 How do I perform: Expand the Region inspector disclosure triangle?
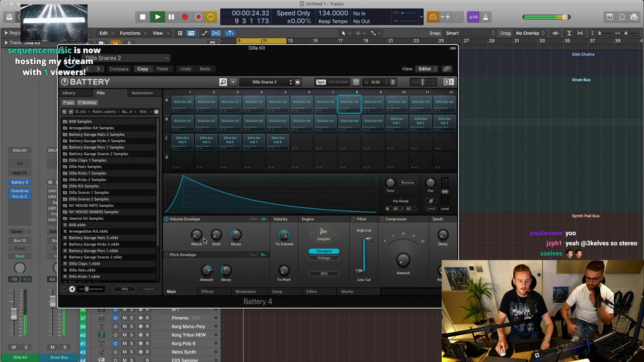click(x=6, y=33)
